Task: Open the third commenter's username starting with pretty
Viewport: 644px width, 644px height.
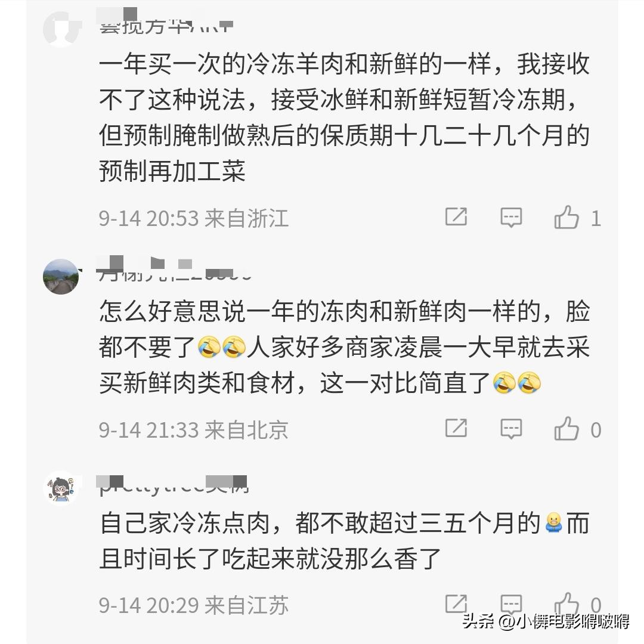Action: (x=174, y=485)
